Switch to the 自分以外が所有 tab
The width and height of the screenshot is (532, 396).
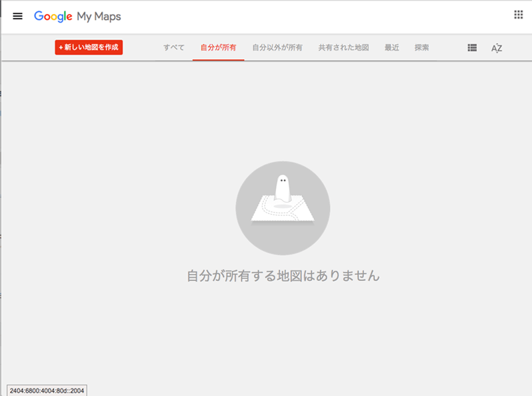coord(277,48)
